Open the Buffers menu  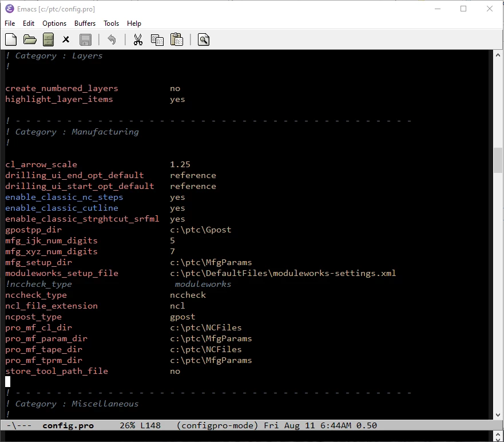(85, 23)
